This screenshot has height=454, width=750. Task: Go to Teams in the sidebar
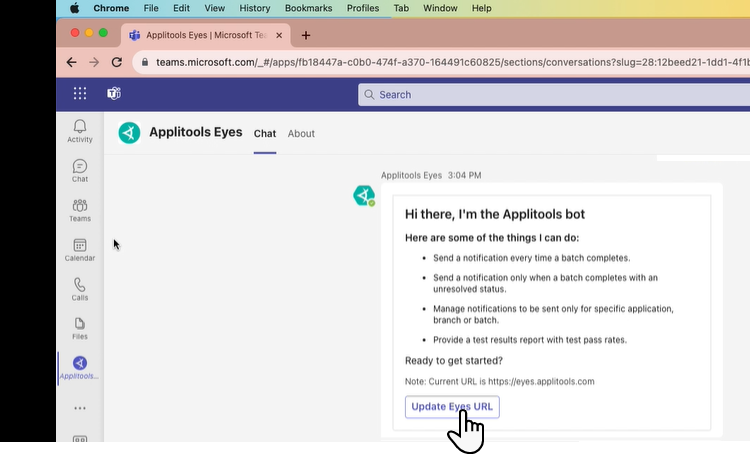80,210
